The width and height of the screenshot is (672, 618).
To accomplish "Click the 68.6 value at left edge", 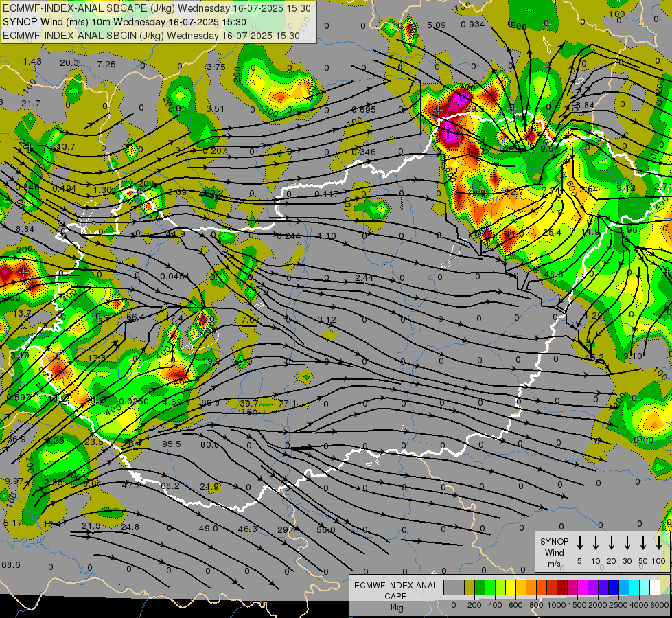I will coord(11,565).
